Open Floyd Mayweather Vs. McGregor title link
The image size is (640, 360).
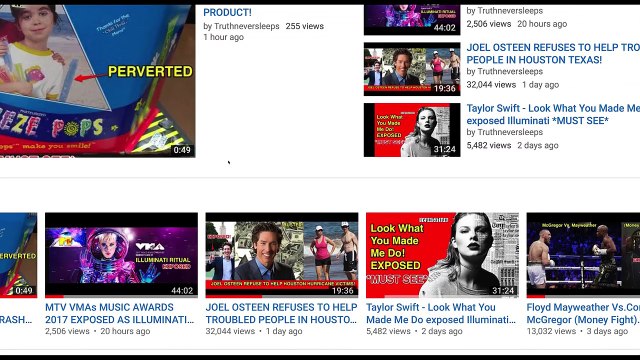pos(583,313)
